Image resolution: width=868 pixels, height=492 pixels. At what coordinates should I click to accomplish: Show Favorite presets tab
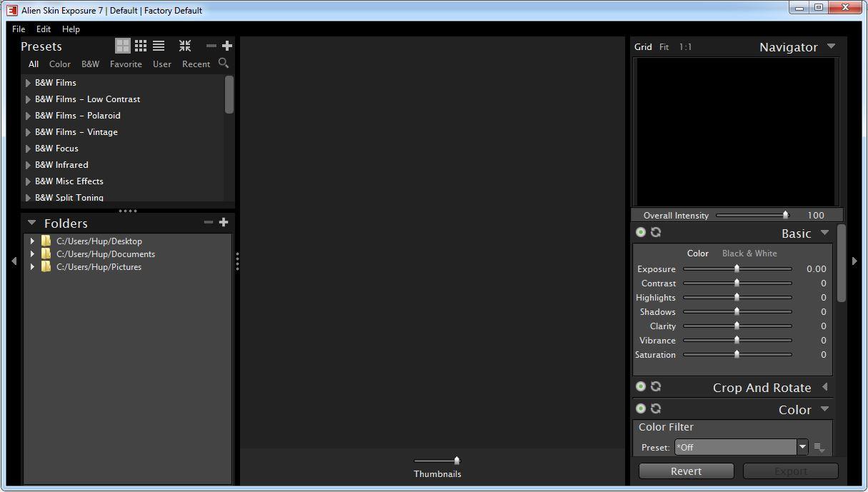coord(126,64)
